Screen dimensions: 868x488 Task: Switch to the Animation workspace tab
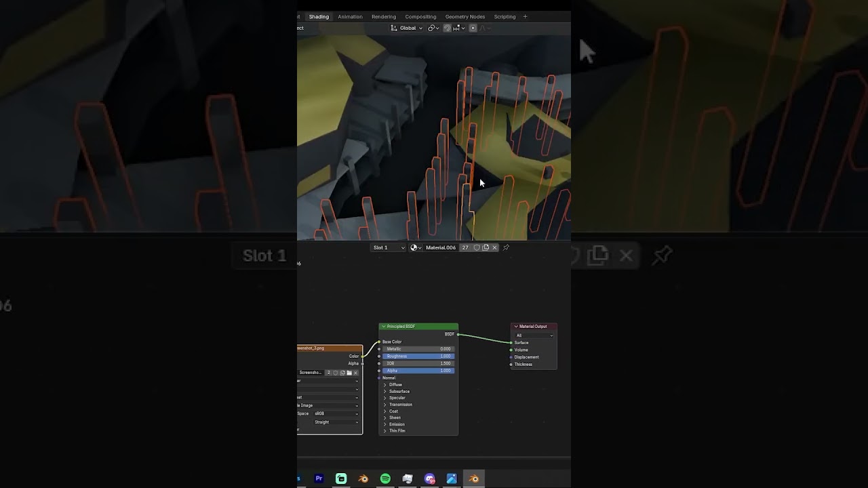tap(350, 16)
